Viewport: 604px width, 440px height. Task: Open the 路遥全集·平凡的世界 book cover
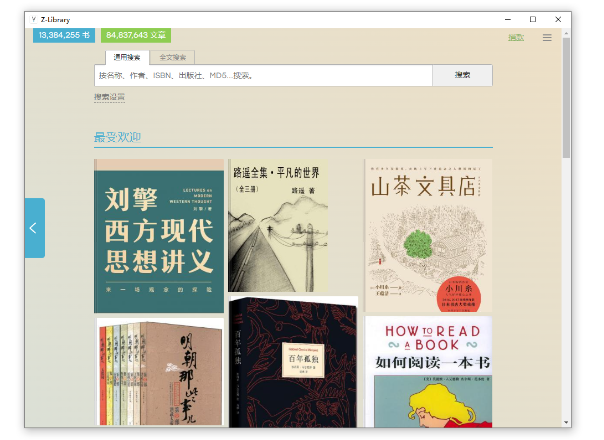[278, 226]
